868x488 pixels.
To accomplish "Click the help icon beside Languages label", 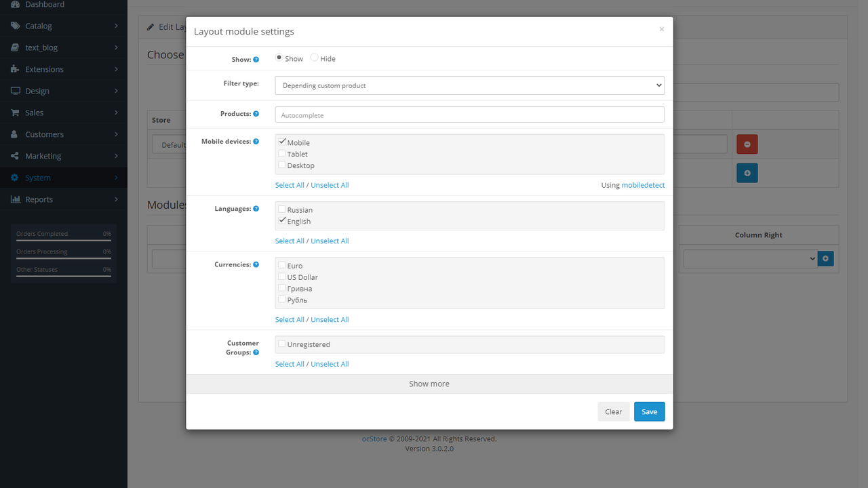I will (256, 209).
